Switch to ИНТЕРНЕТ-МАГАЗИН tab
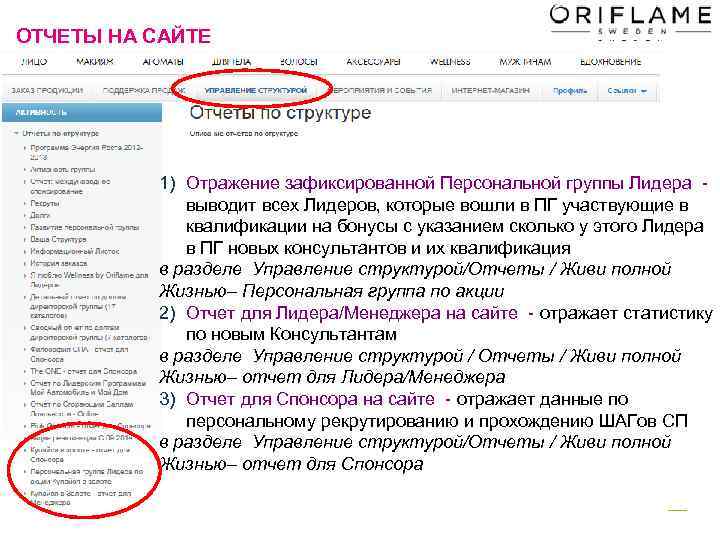 (490, 90)
